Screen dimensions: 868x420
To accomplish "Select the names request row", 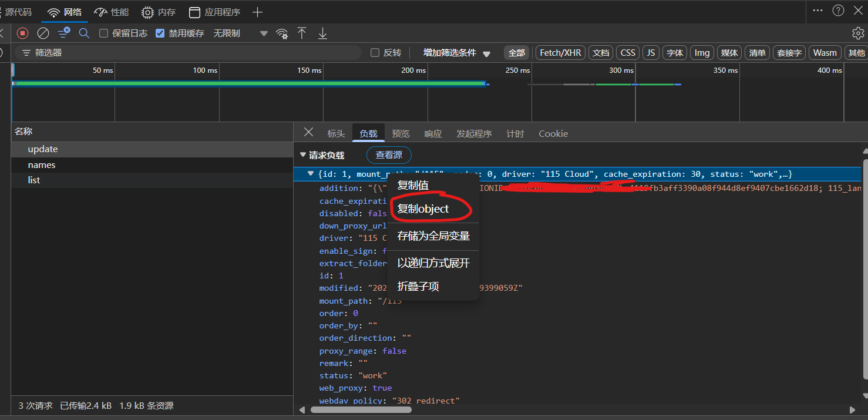I will pyautogui.click(x=152, y=165).
